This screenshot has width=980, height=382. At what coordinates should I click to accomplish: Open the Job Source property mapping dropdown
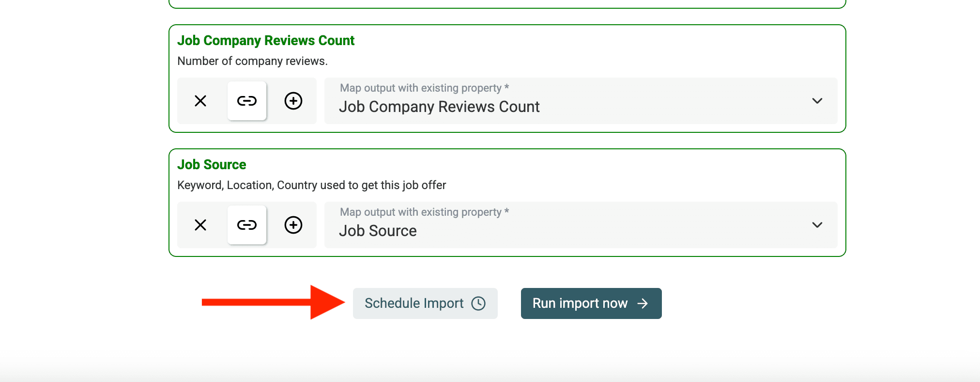tap(581, 225)
